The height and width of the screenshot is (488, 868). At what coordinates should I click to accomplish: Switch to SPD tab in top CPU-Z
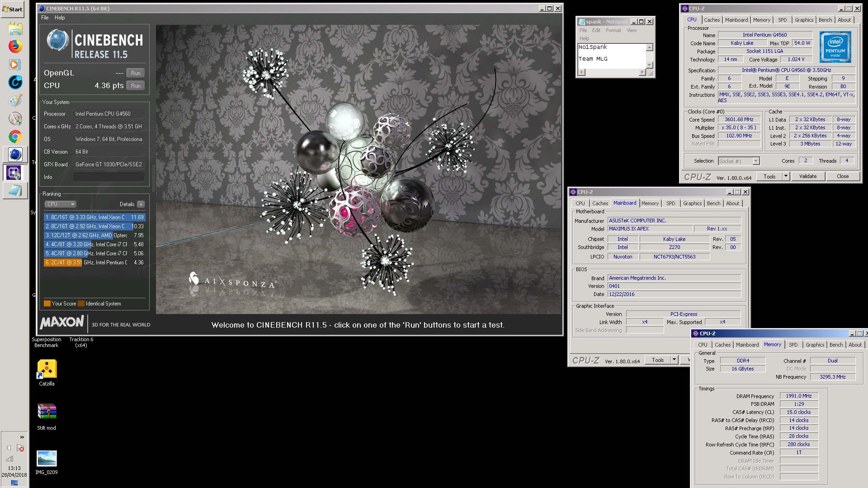pos(783,20)
